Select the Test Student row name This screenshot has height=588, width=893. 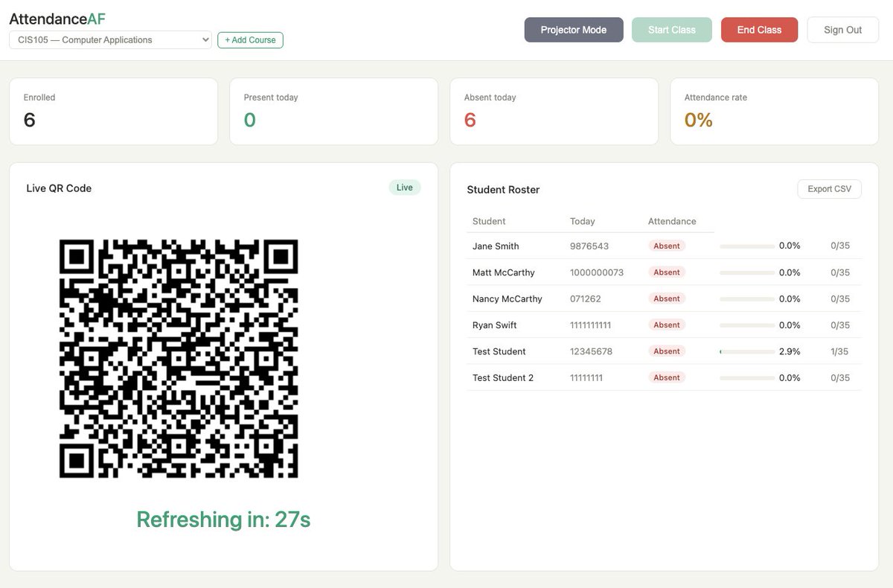click(x=499, y=351)
